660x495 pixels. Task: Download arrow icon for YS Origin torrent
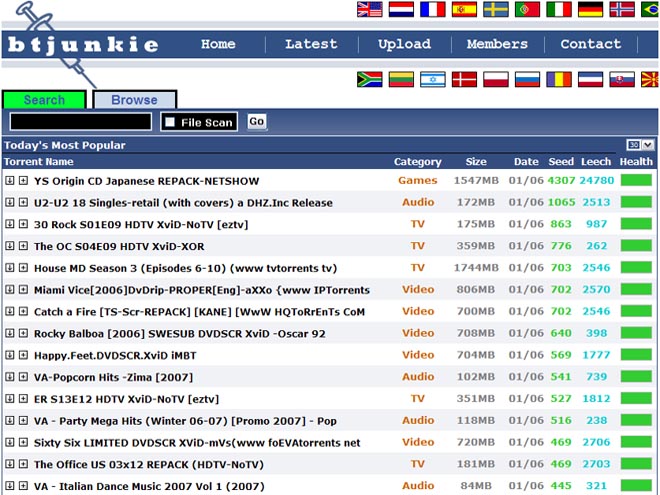click(x=10, y=181)
